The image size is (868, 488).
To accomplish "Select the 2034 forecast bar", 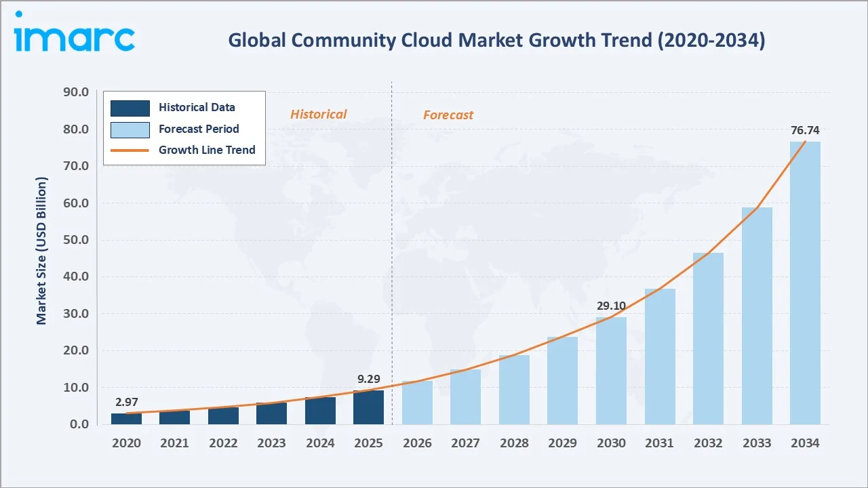I will (805, 283).
